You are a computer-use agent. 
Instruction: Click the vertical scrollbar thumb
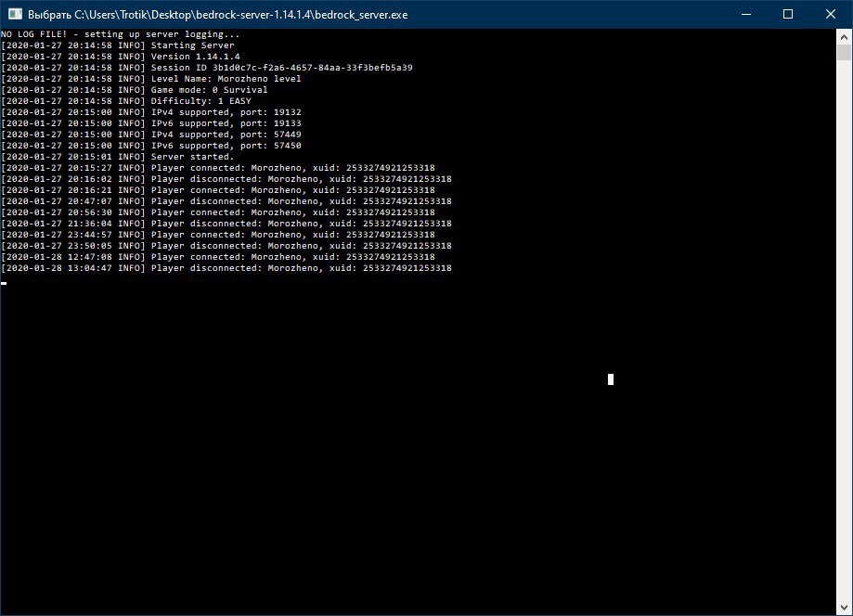(844, 53)
